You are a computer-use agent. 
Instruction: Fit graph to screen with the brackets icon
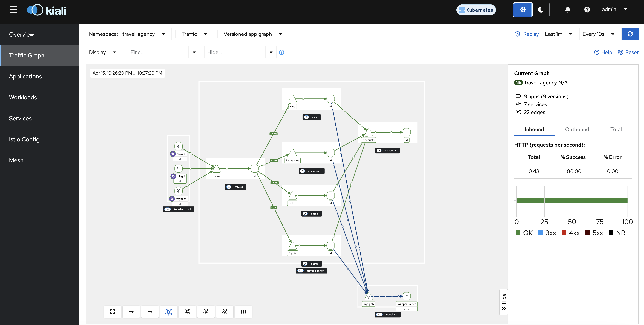click(x=113, y=312)
